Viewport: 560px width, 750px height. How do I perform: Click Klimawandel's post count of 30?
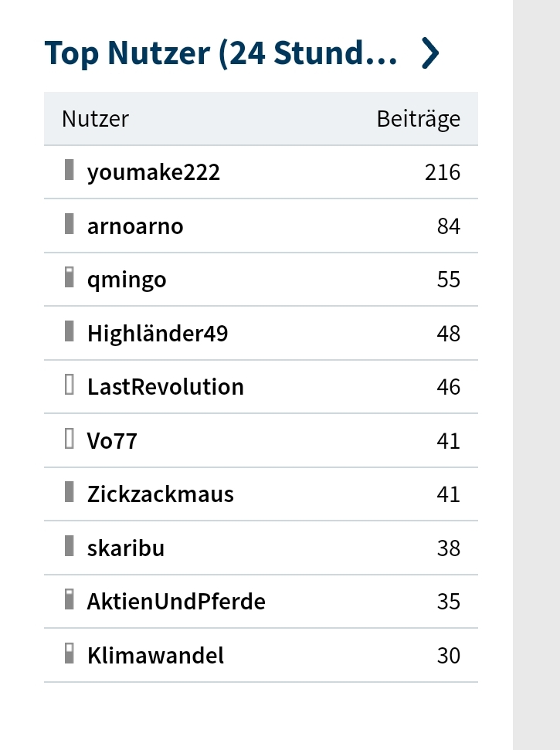(x=448, y=655)
